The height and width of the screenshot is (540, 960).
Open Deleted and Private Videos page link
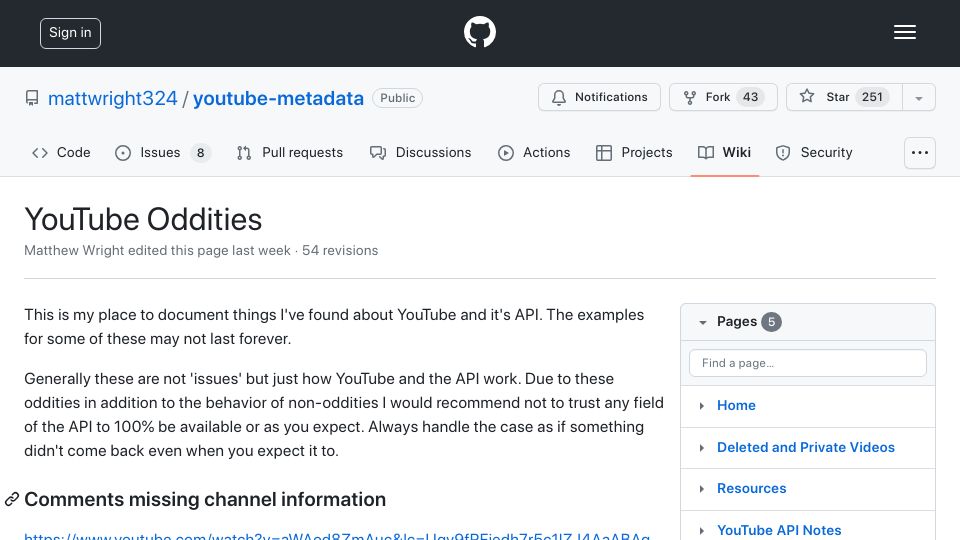pyautogui.click(x=806, y=448)
